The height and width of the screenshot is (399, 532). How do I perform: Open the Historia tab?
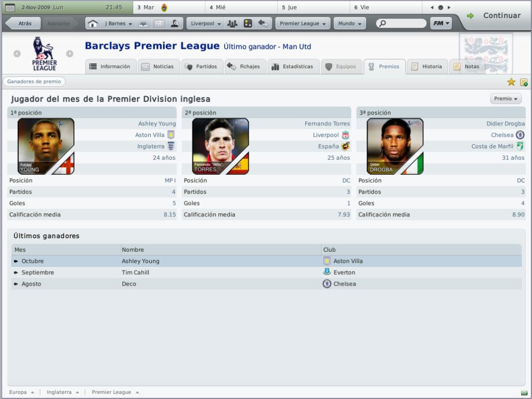coord(427,67)
